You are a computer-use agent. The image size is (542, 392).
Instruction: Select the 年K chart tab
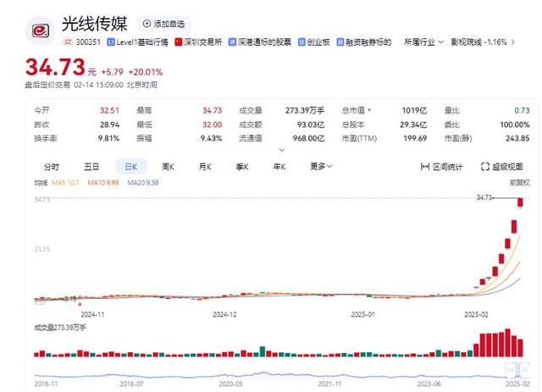(x=279, y=167)
